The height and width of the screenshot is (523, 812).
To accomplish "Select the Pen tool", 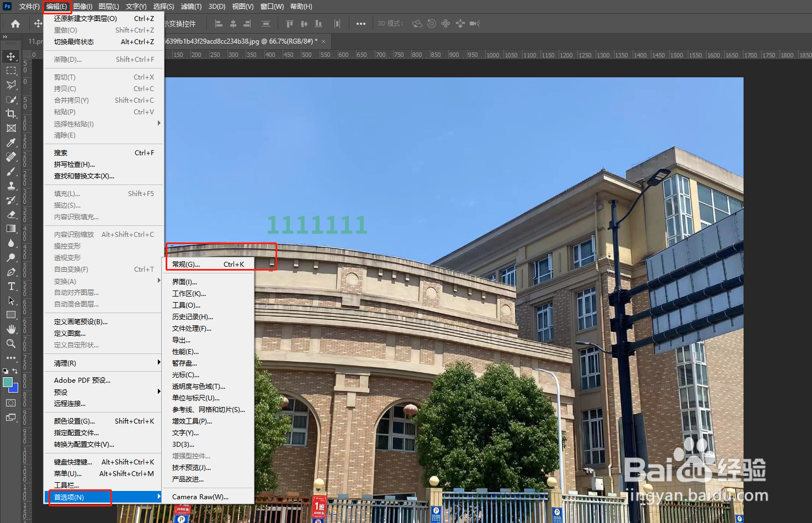I will [x=11, y=272].
